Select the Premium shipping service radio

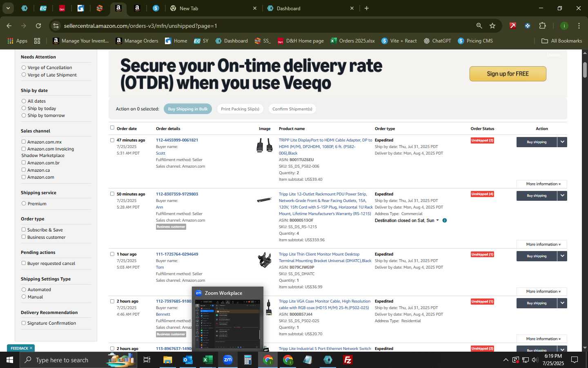coord(24,203)
